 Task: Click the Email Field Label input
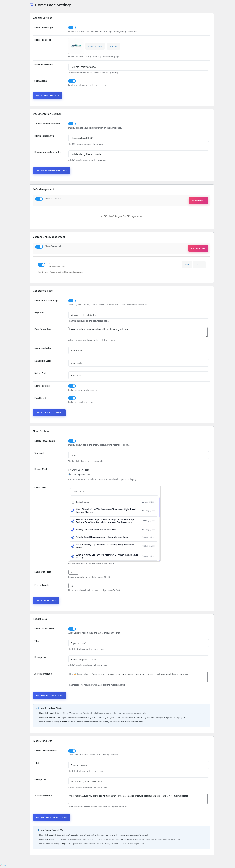[x=138, y=363]
